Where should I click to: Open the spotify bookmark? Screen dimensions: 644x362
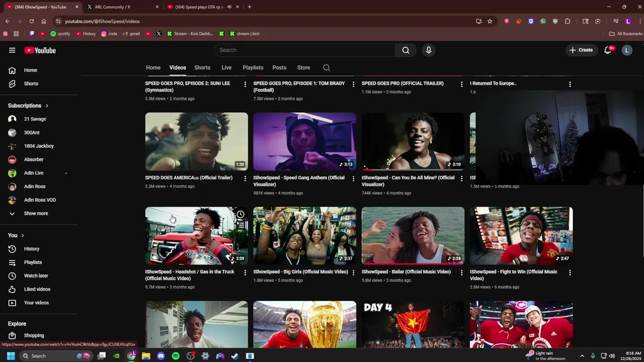click(60, 34)
